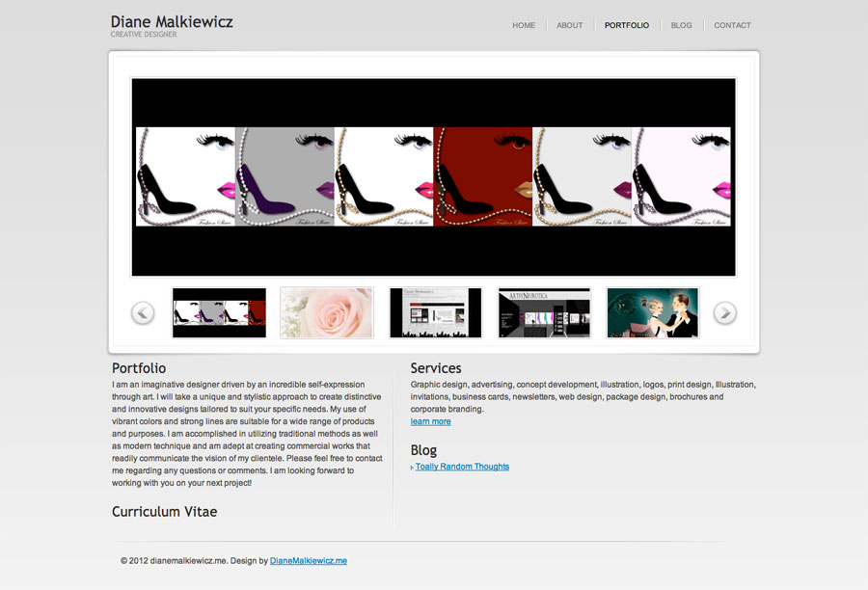Screen dimensions: 868x590
Task: Choose the ArtsyNeurotica thumbnail
Action: coord(544,313)
